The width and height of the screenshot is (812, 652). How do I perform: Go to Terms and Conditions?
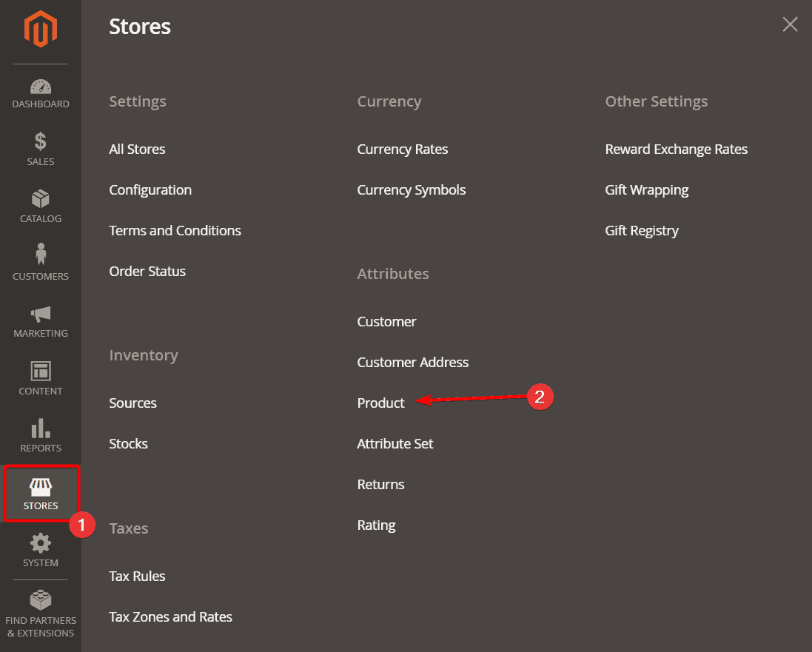(175, 230)
